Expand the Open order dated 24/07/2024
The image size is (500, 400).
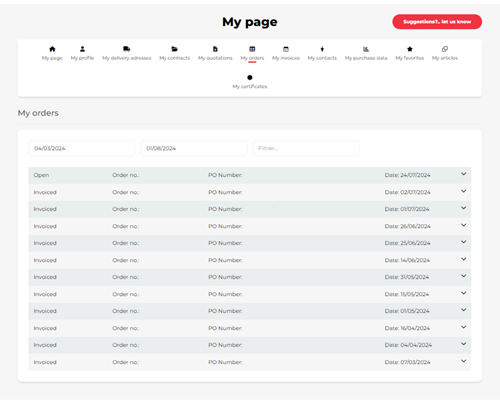coord(463,174)
